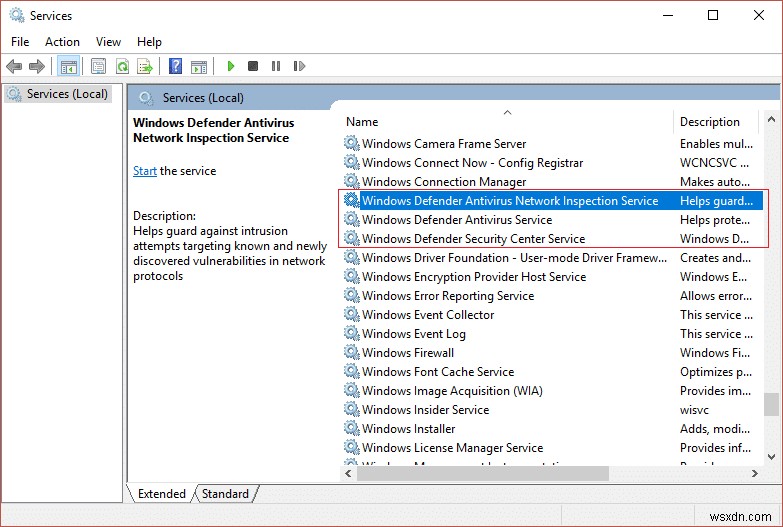Click the Export List toolbar icon
Image resolution: width=783 pixels, height=527 pixels.
click(x=145, y=66)
